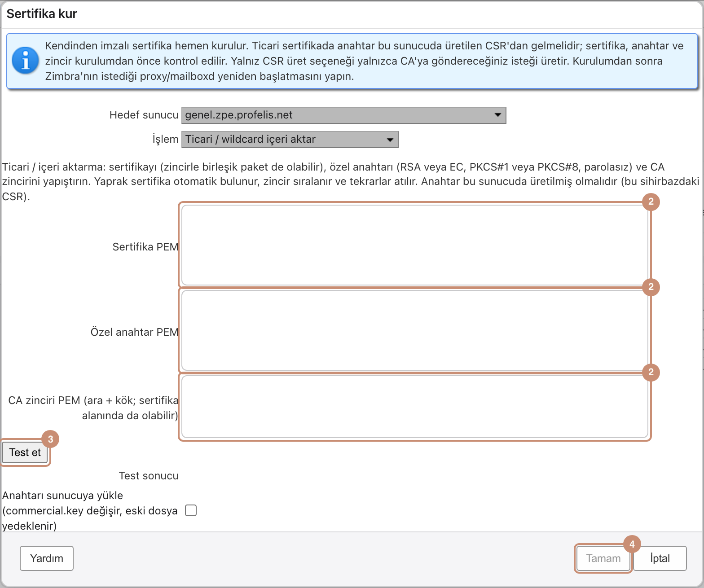Enable the Anahtarı sunucuya yükle checkbox
The height and width of the screenshot is (588, 704).
click(x=191, y=510)
